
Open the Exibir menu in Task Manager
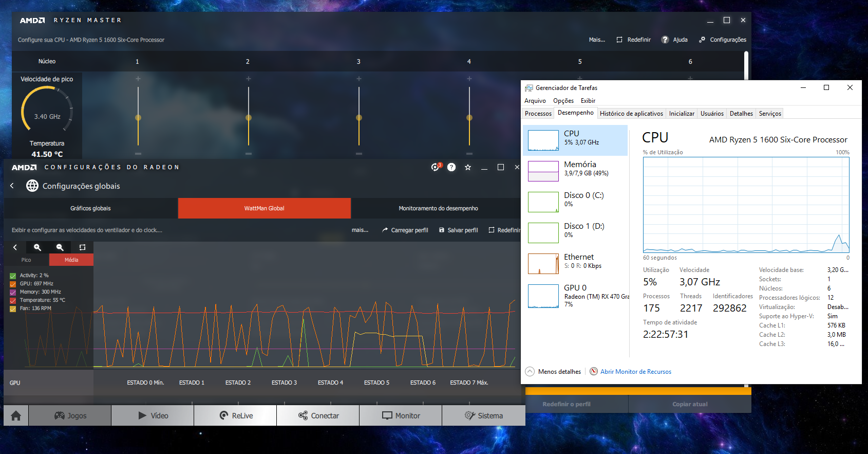[x=588, y=101]
